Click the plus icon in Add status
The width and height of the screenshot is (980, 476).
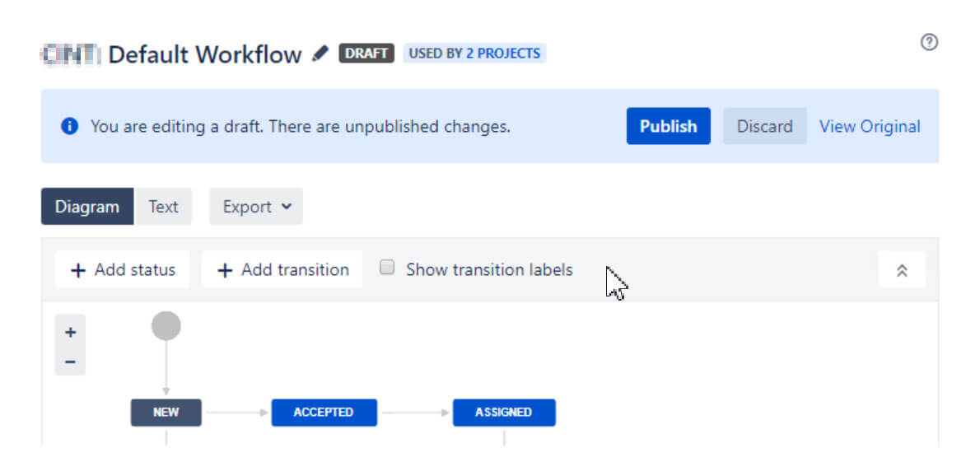coord(78,270)
